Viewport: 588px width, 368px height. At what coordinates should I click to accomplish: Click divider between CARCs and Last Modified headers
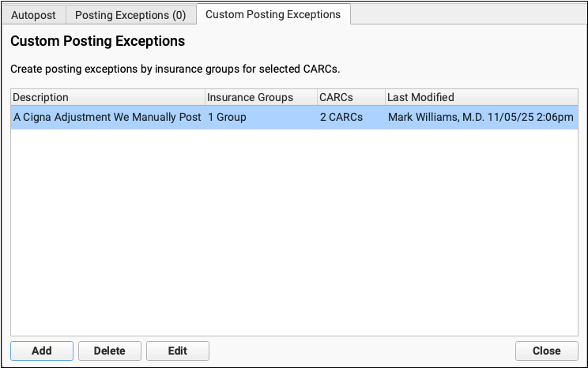point(385,97)
